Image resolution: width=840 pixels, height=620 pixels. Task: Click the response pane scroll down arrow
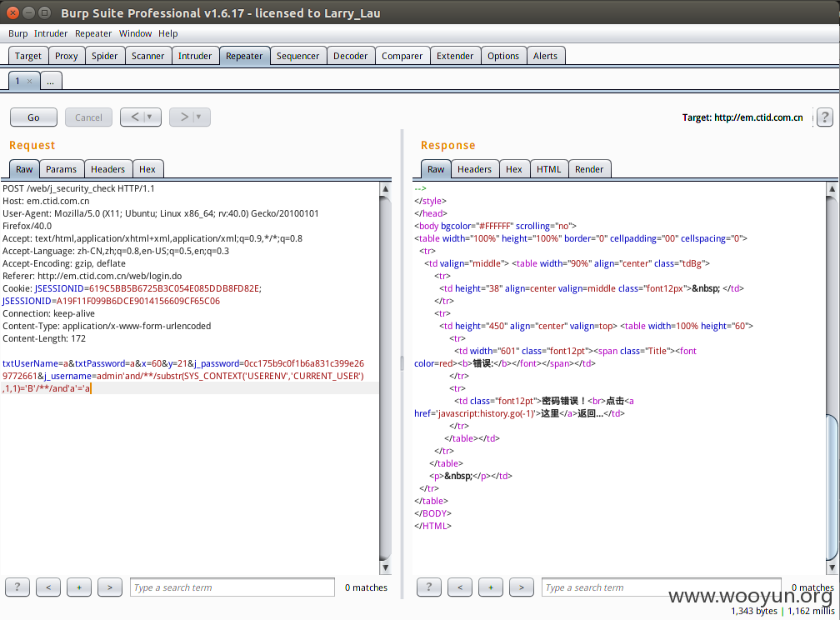832,567
